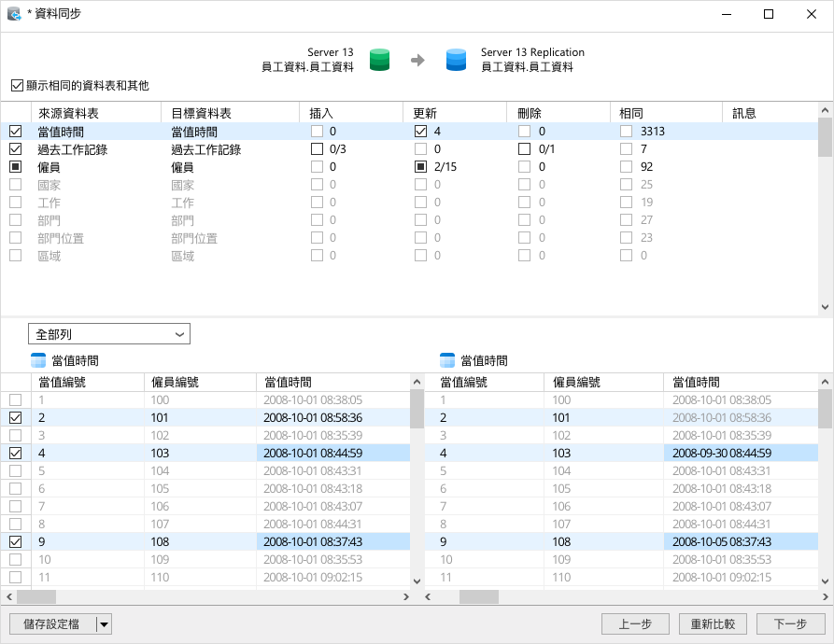Click the up arrow of the table list scrollbar
Image resolution: width=834 pixels, height=644 pixels.
[x=825, y=110]
